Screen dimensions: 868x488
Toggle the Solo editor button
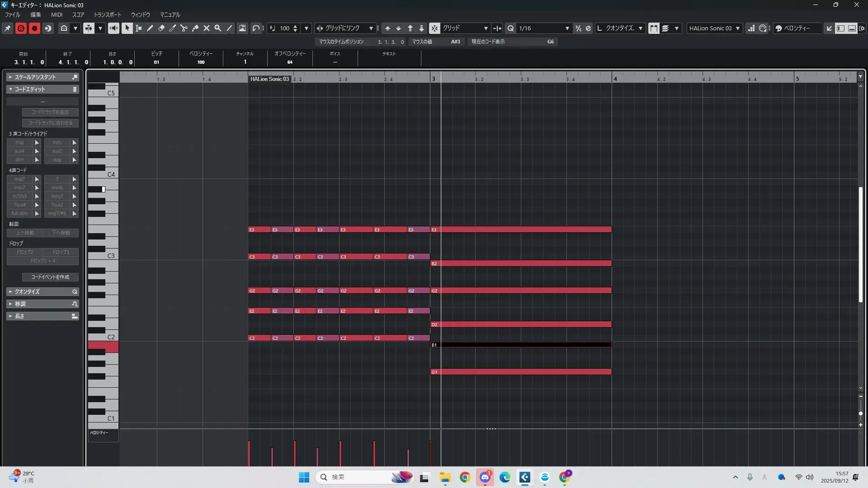pos(21,28)
